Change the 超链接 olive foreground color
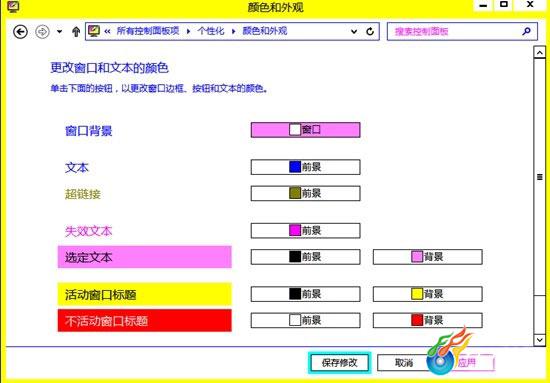 305,193
